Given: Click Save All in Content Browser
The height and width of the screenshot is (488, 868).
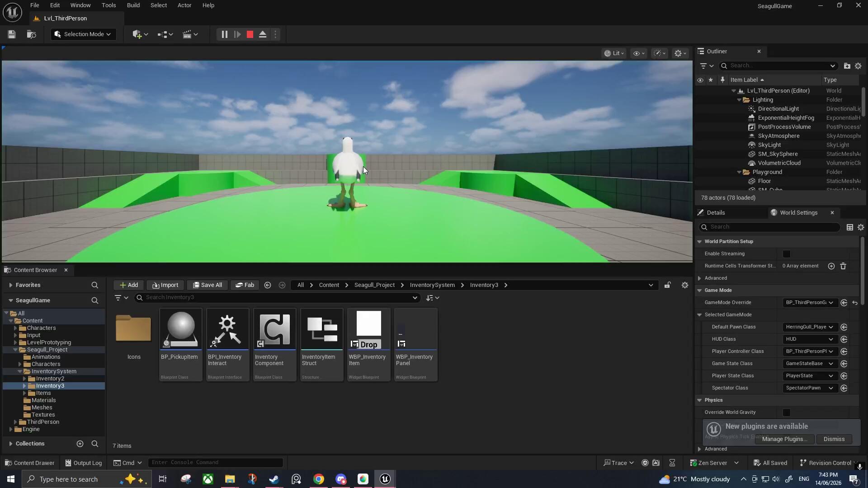Looking at the screenshot, I should [208, 285].
